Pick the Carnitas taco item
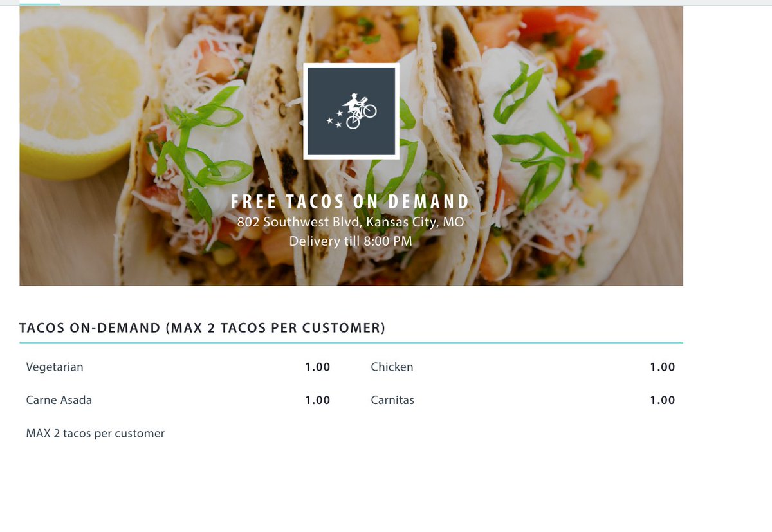 point(392,400)
